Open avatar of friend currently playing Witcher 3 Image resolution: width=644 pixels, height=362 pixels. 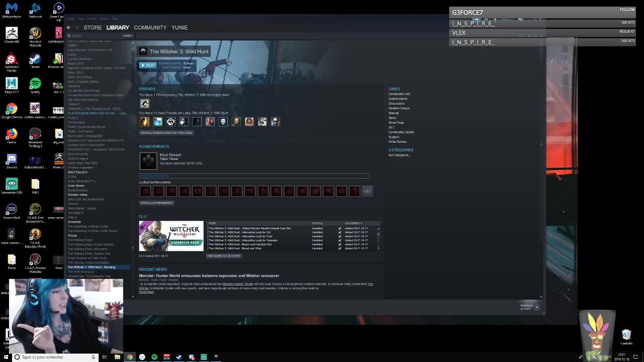144,104
